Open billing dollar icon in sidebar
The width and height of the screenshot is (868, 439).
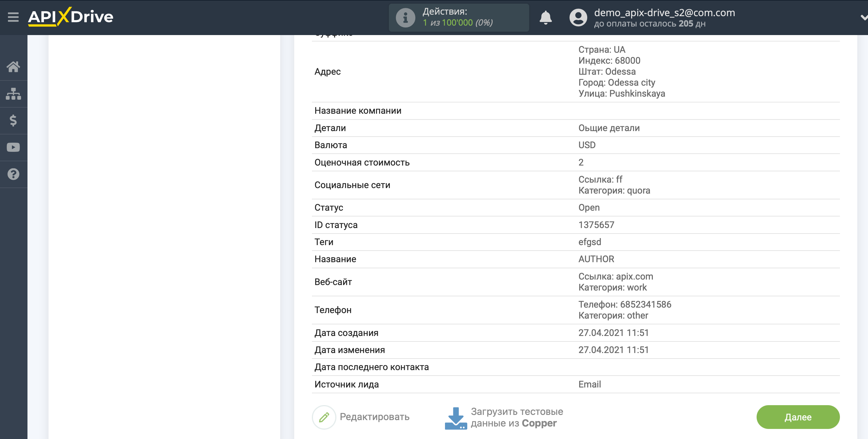click(13, 120)
